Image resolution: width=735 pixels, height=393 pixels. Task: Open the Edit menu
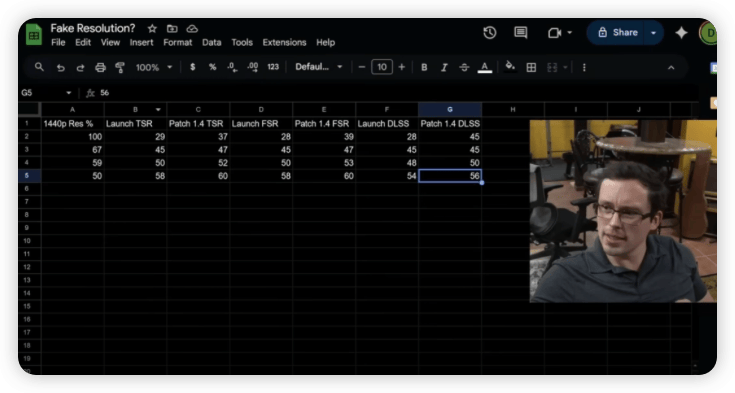point(83,42)
